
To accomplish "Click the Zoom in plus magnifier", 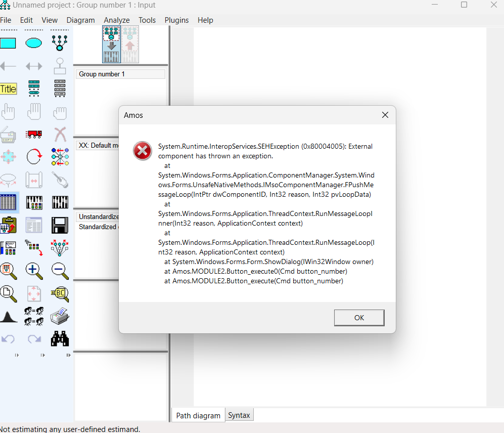I will coord(34,271).
